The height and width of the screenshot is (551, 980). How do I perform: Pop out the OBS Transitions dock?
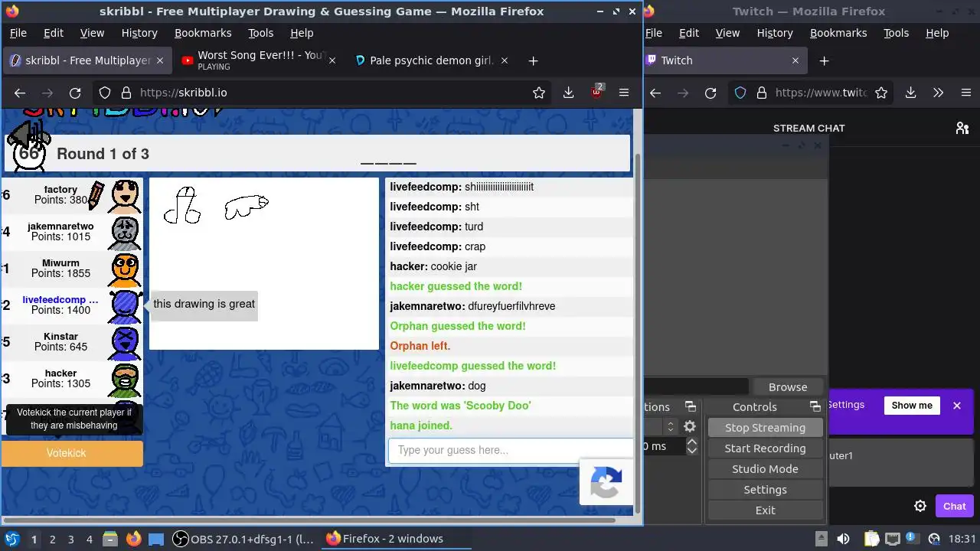690,406
